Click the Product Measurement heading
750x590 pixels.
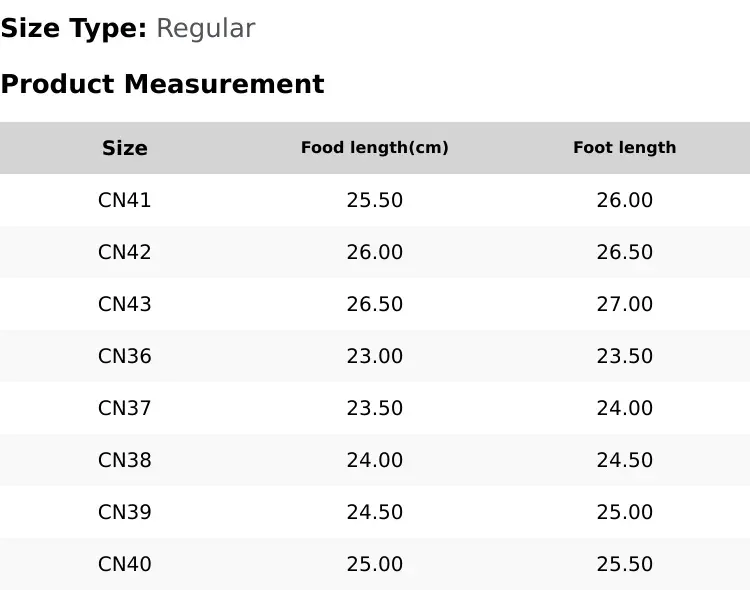click(163, 84)
